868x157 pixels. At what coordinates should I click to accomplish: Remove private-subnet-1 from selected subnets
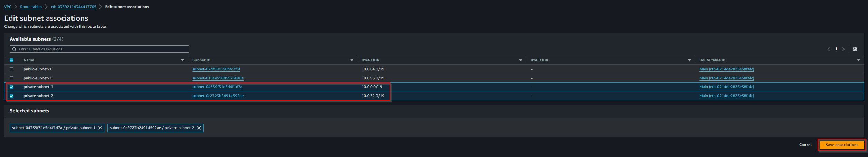100,128
